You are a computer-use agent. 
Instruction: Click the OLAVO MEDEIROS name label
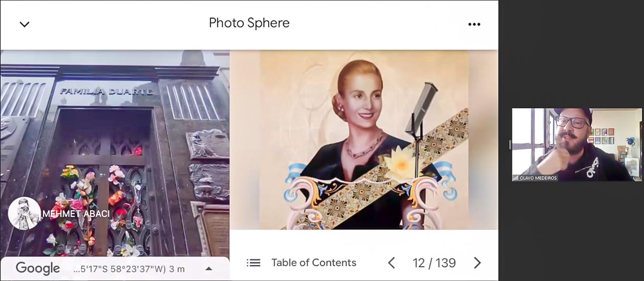[x=538, y=178]
